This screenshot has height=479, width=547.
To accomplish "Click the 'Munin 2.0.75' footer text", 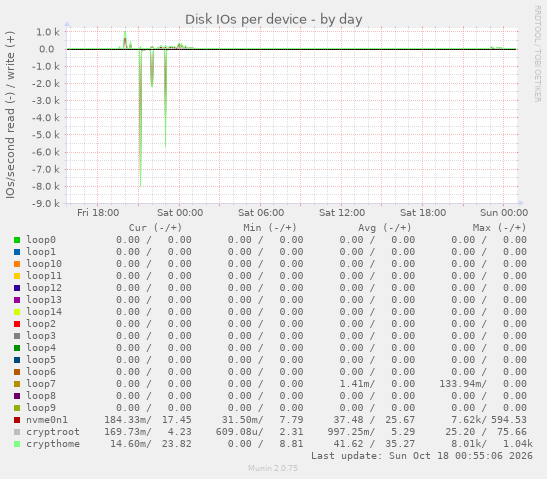I will tap(273, 468).
